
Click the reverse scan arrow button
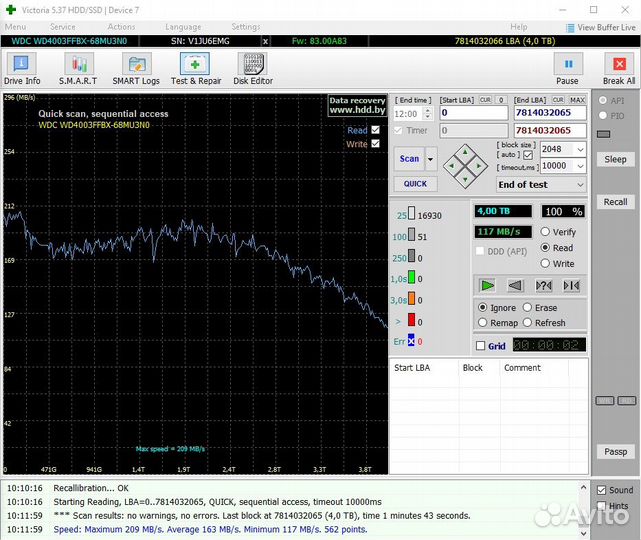(x=515, y=285)
